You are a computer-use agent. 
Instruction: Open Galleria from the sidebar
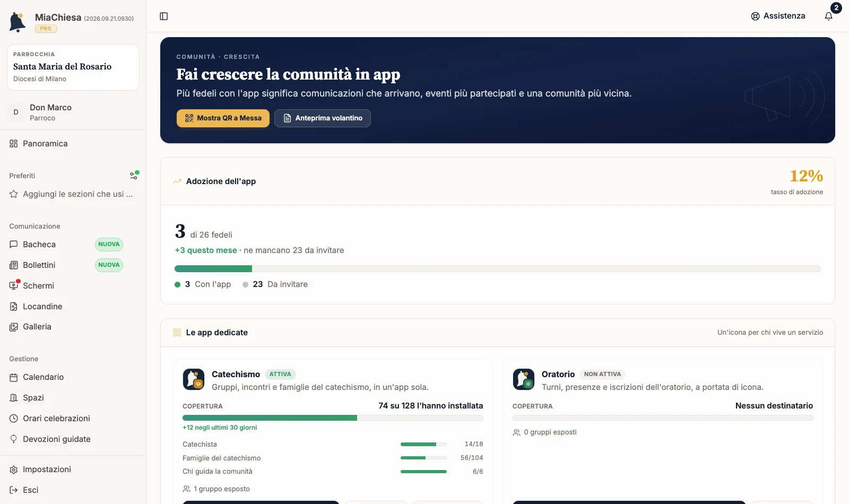pos(73,327)
